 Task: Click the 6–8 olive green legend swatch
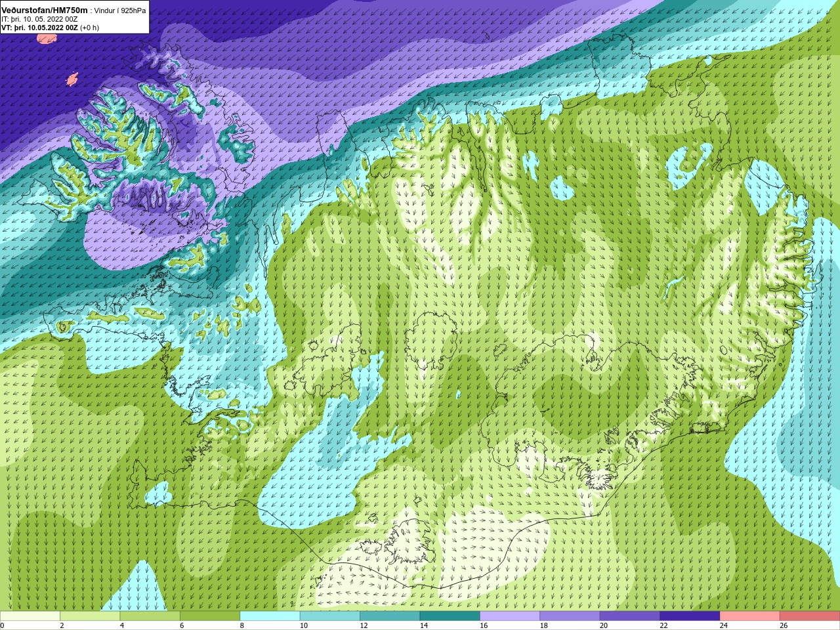click(x=210, y=616)
